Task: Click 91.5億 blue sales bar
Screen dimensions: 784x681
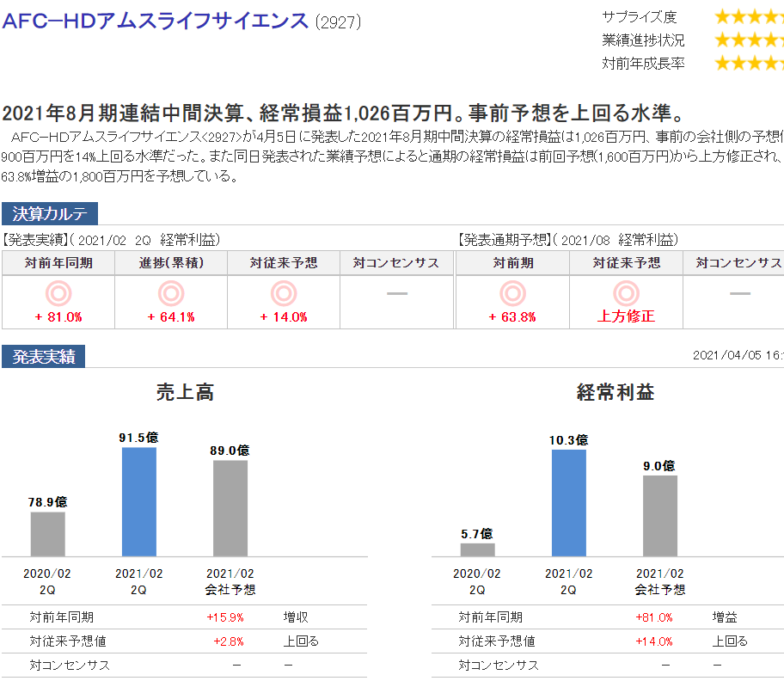Action: [139, 501]
